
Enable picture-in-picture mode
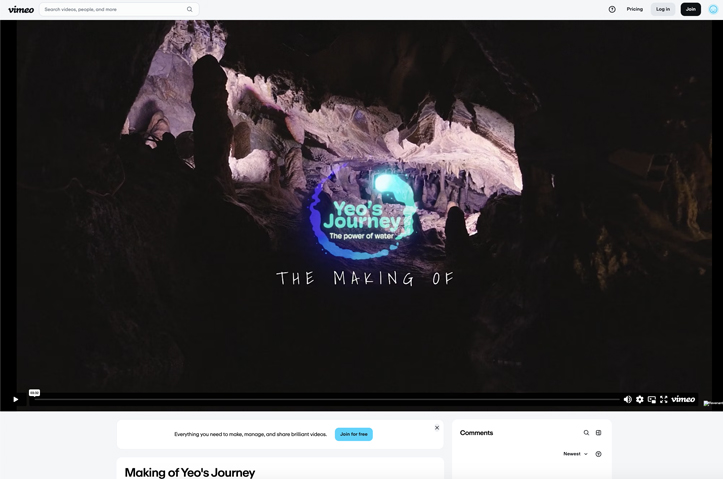[652, 399]
